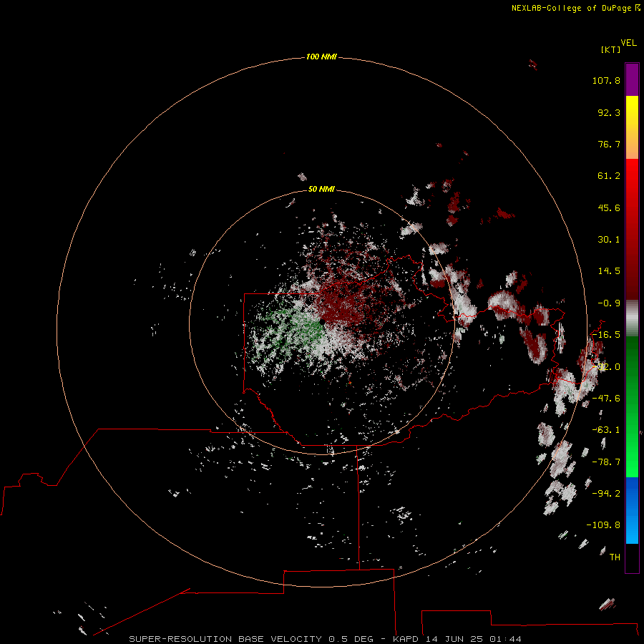Click the -94.2 scale value

tap(606, 494)
